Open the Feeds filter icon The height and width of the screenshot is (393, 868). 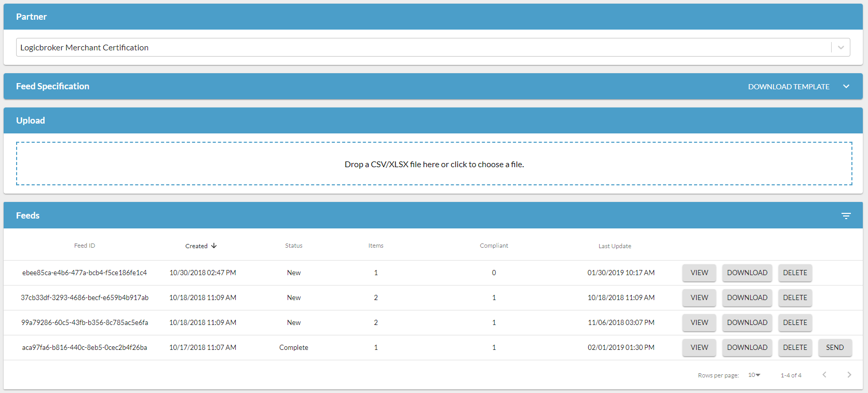pos(846,216)
